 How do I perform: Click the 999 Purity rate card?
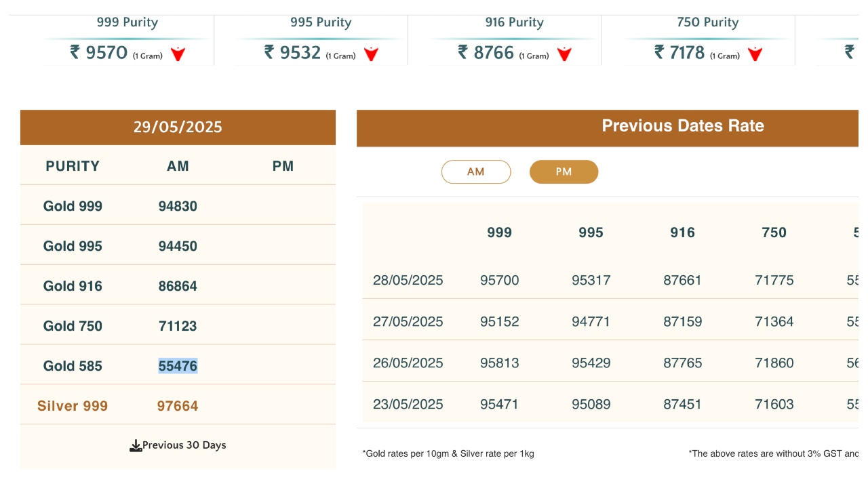coord(127,39)
